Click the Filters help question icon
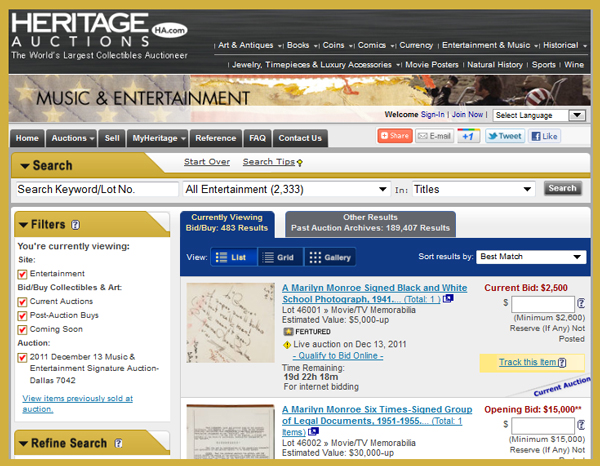This screenshot has width=600, height=466. 75,225
